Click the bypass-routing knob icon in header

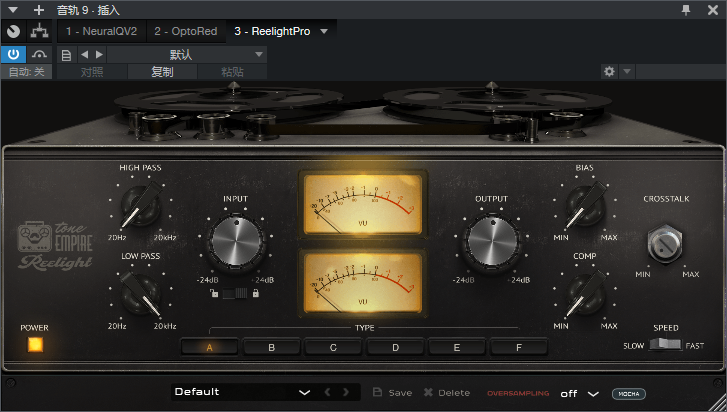(13, 32)
